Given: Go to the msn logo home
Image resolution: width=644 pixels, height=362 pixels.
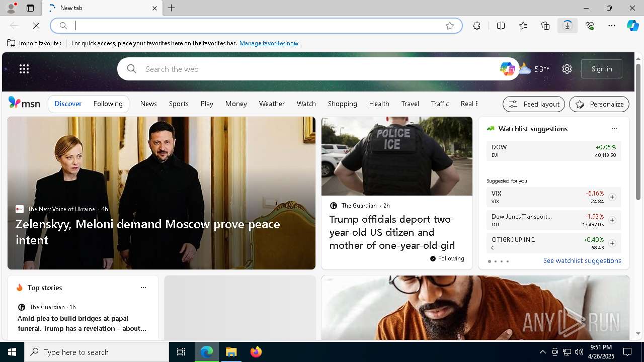Looking at the screenshot, I should (x=24, y=103).
